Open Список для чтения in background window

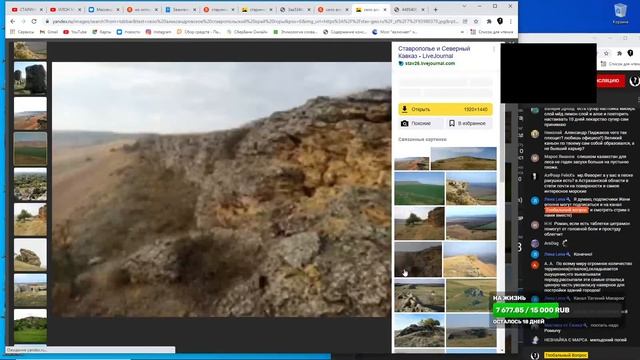(620, 64)
